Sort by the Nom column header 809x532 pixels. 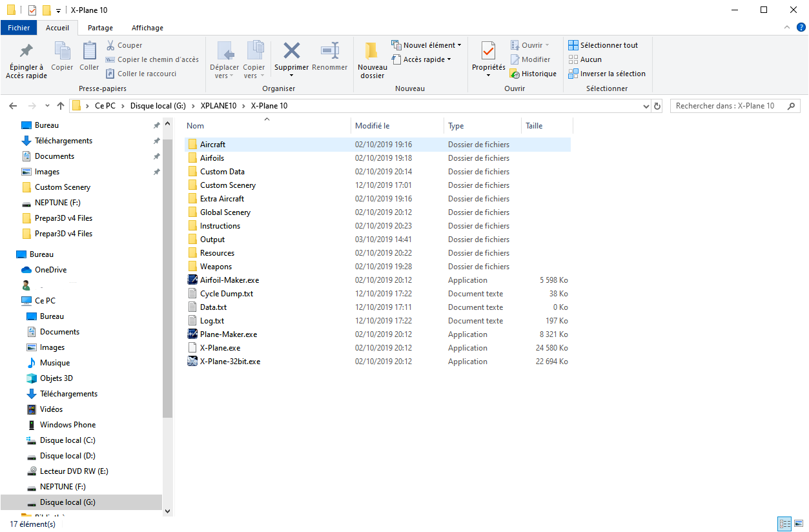(x=267, y=126)
